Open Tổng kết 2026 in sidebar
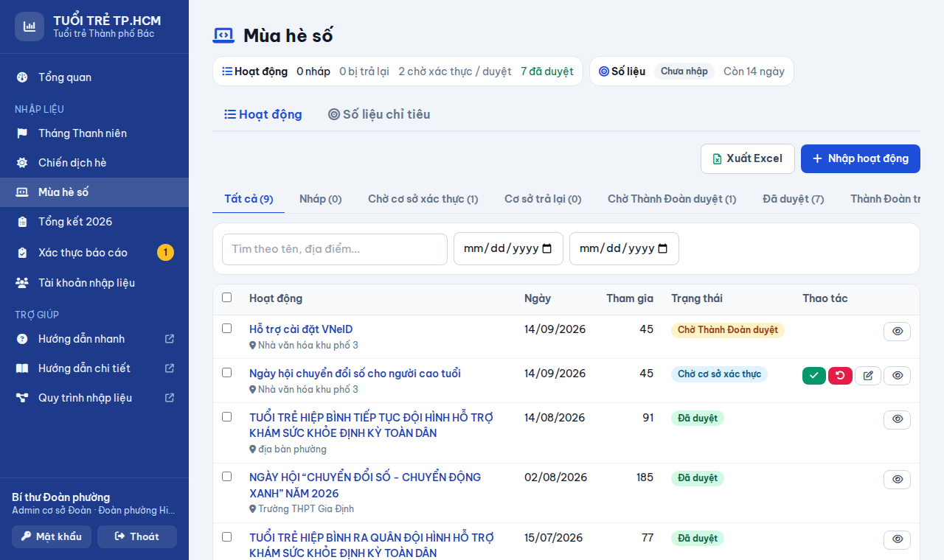The width and height of the screenshot is (944, 560). point(94,222)
